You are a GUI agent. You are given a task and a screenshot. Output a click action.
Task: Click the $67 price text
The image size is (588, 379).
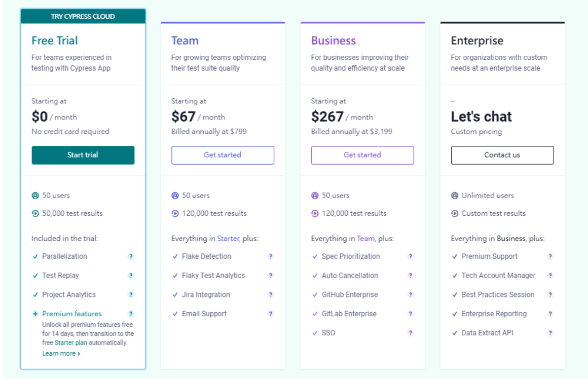(183, 117)
